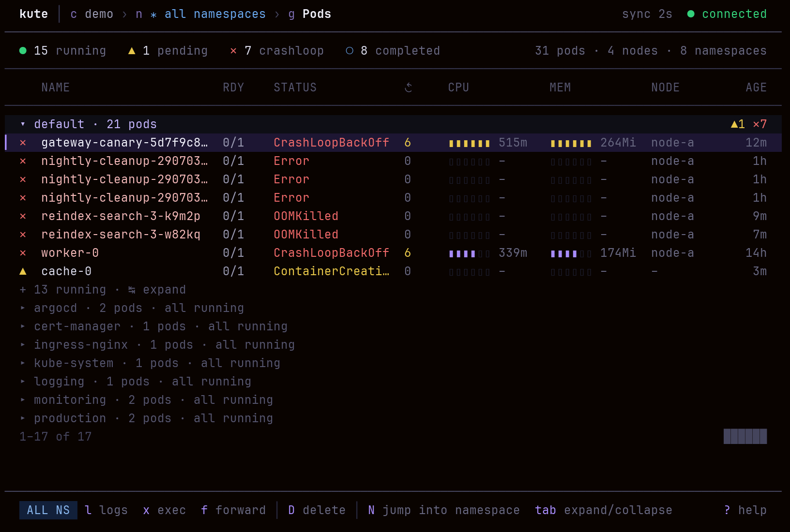Collapse the default namespace group
The height and width of the screenshot is (532, 790).
(23, 124)
